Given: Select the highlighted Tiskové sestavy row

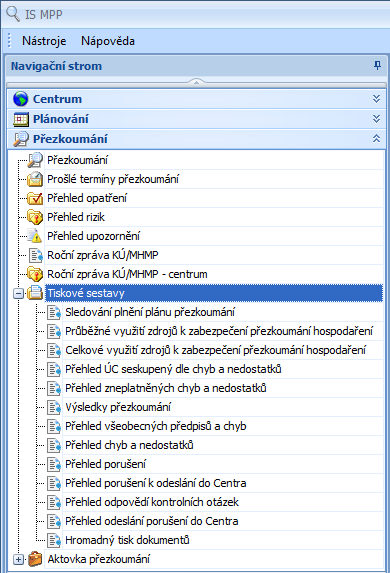Looking at the screenshot, I should click(214, 293).
